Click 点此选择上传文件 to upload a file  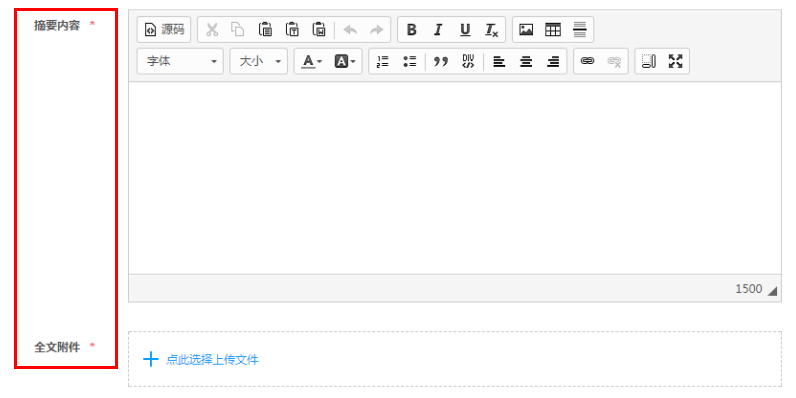tap(212, 360)
